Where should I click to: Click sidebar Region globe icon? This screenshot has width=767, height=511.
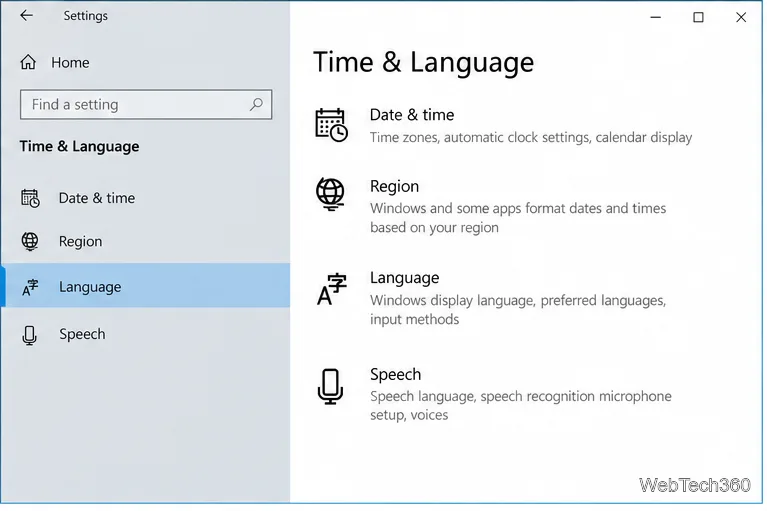tap(30, 241)
